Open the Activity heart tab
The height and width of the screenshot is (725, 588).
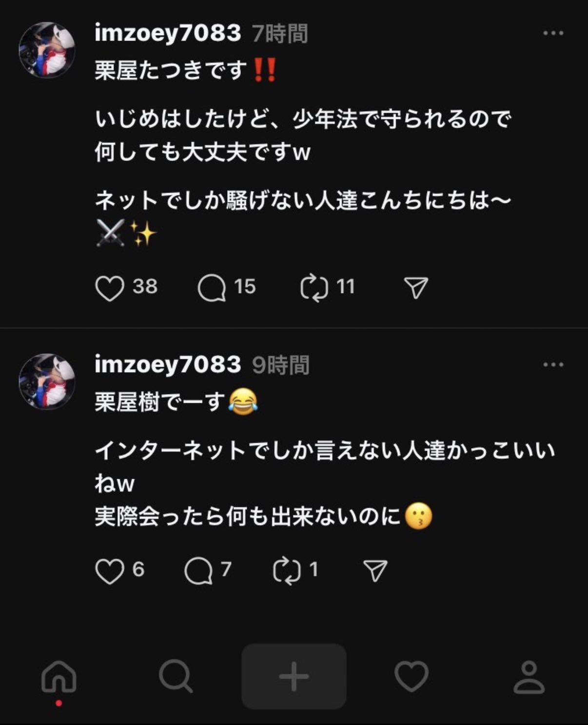tap(412, 676)
